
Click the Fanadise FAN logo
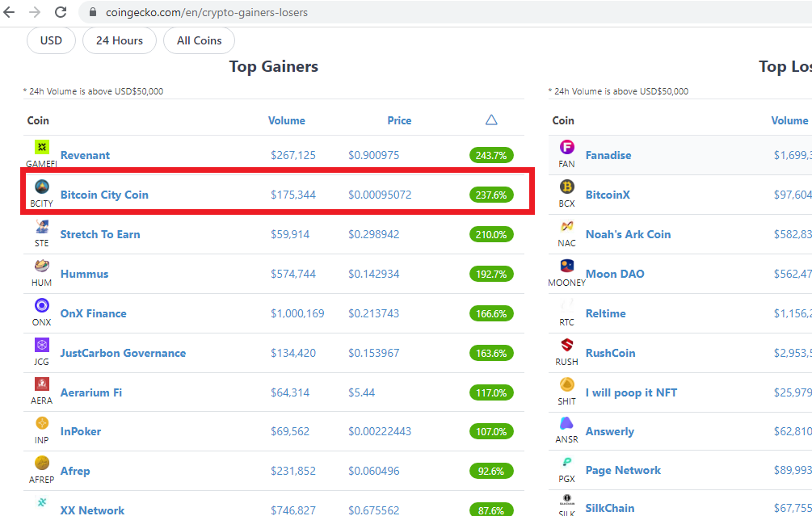[x=567, y=147]
